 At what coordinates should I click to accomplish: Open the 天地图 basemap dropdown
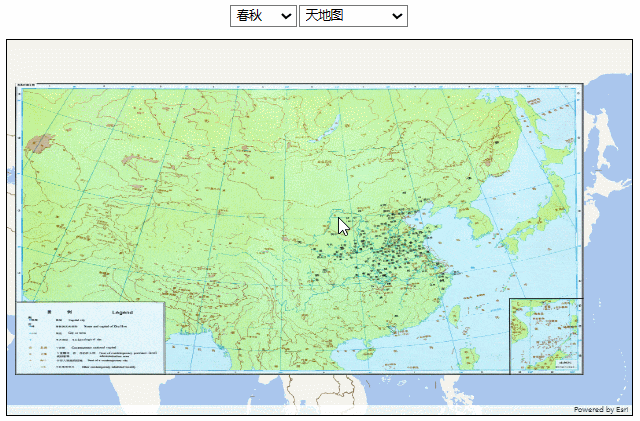pos(352,15)
